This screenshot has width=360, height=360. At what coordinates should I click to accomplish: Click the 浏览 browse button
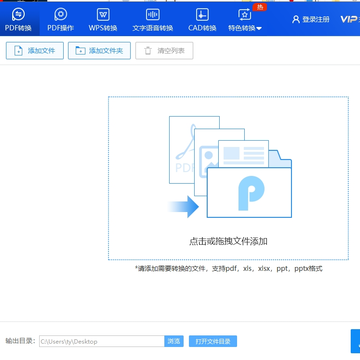(174, 341)
